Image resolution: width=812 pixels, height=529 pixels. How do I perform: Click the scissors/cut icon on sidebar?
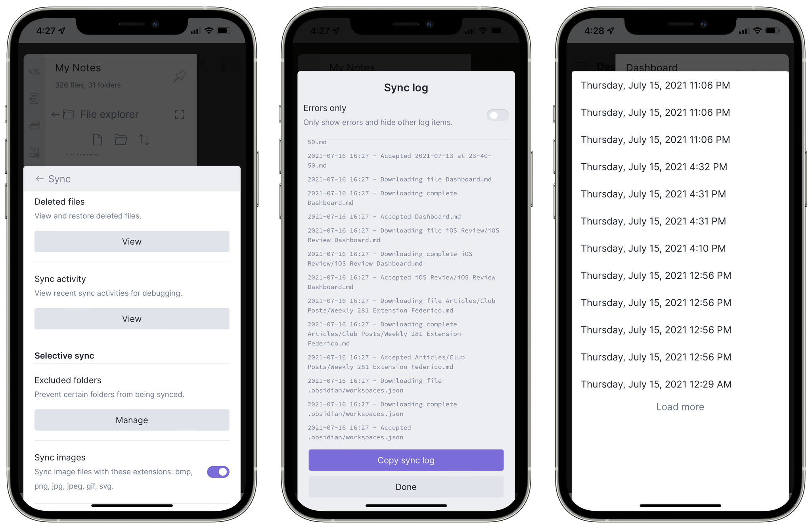(x=34, y=71)
